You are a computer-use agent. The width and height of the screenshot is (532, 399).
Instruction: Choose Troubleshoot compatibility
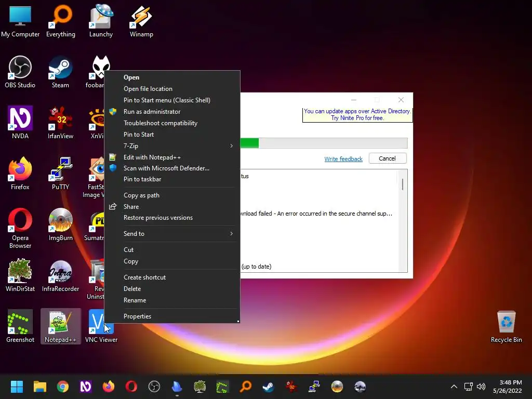tap(172, 123)
